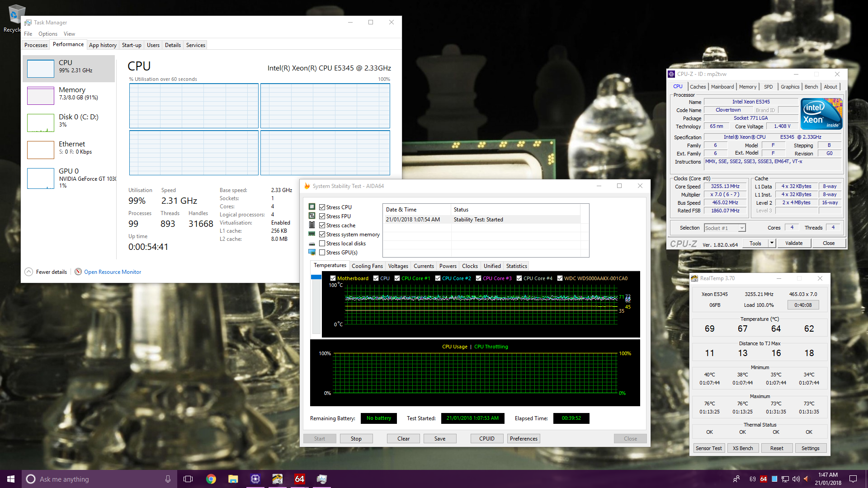Open the Task Manager Options menu
This screenshot has height=488, width=868.
[47, 34]
